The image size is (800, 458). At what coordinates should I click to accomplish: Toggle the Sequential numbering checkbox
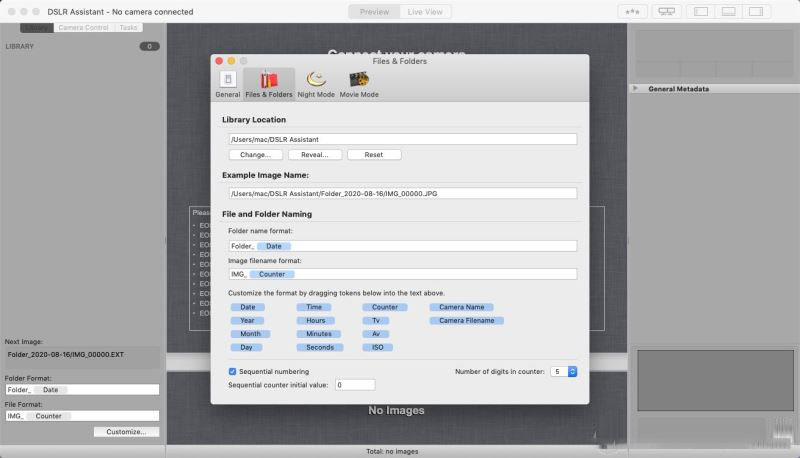coord(232,371)
